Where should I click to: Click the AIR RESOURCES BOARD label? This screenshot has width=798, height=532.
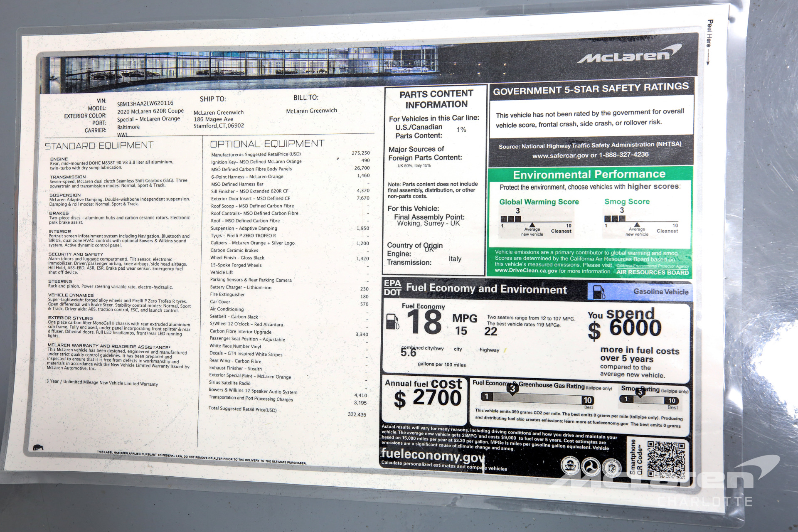653,272
